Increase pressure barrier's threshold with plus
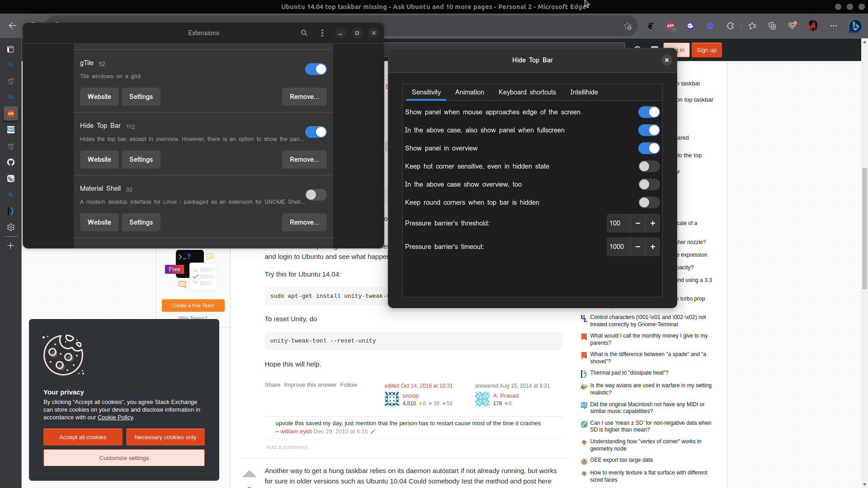The width and height of the screenshot is (868, 488). coord(652,223)
